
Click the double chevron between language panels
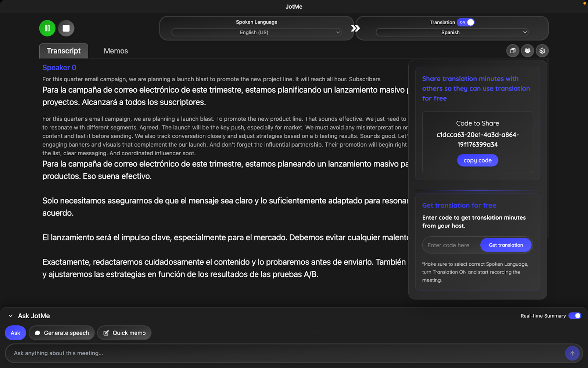point(355,28)
